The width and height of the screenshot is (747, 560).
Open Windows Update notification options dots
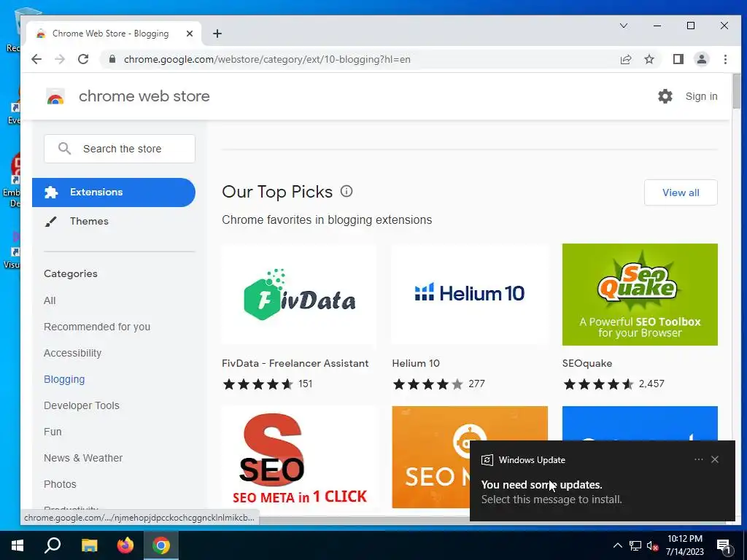[x=698, y=459]
